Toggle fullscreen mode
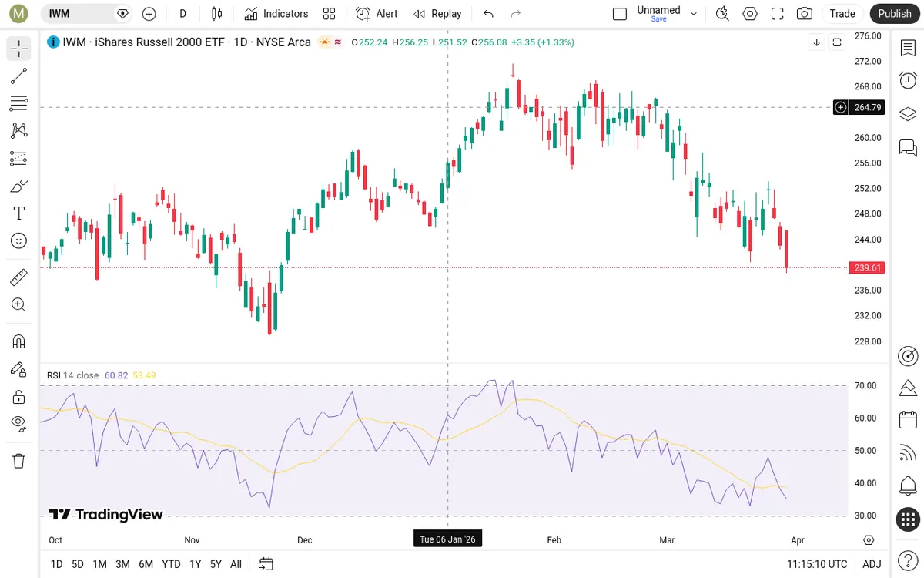 (778, 14)
